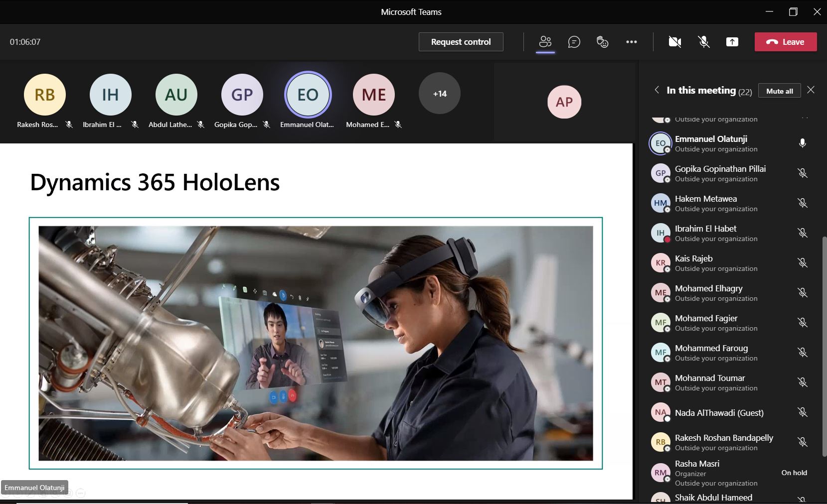Click the Request control button
The image size is (827, 504).
(x=461, y=42)
